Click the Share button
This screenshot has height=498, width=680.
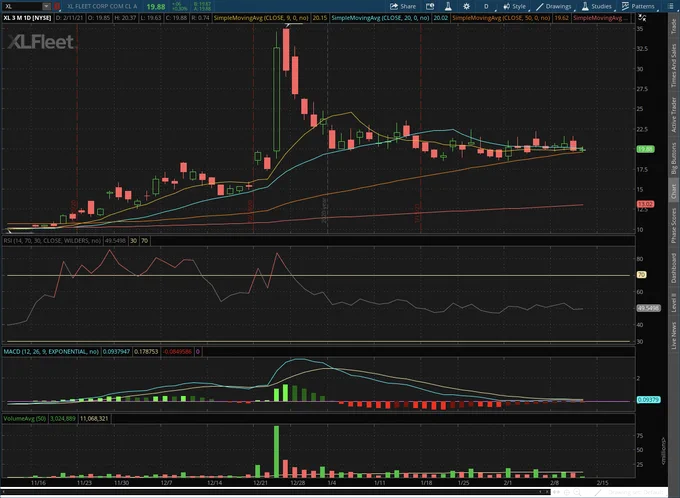(403, 6)
